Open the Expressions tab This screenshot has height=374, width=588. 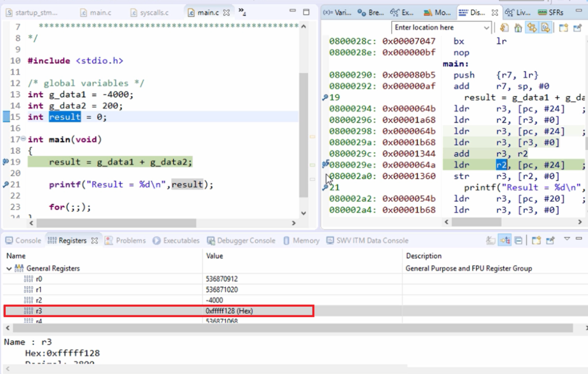tap(402, 13)
